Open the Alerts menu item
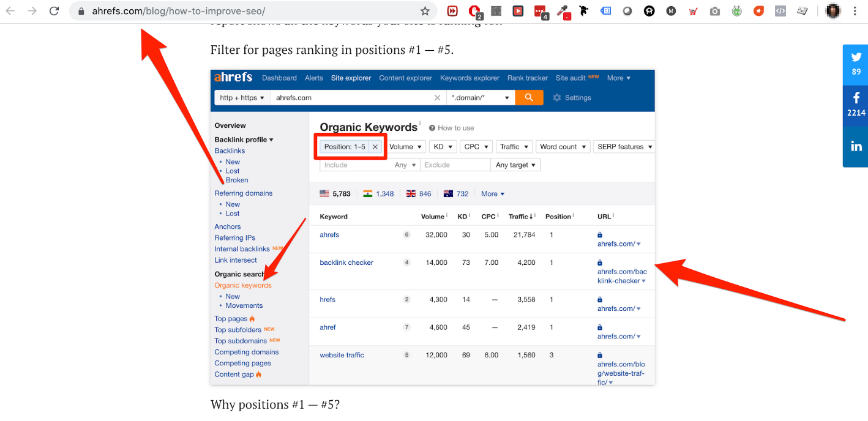The image size is (868, 421). click(x=314, y=78)
